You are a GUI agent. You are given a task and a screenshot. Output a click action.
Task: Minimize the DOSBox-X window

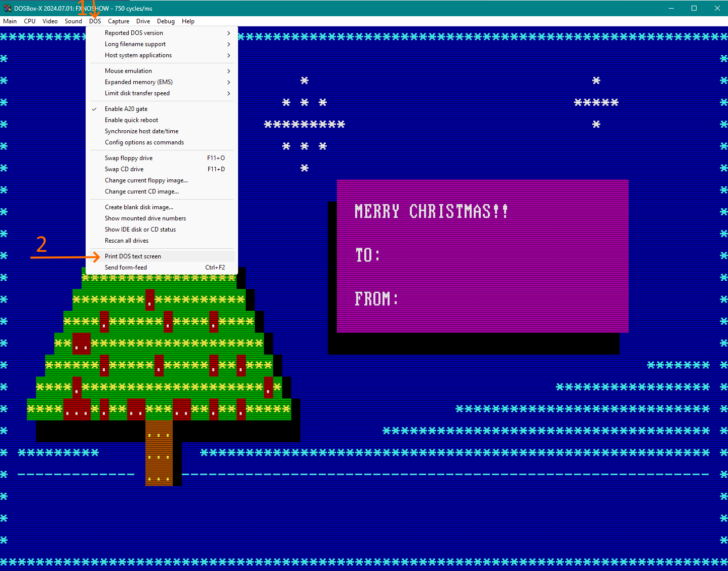[671, 8]
